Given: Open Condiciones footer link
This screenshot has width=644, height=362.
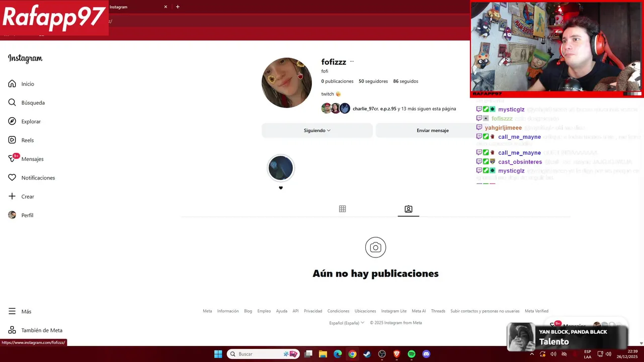Looking at the screenshot, I should [x=338, y=311].
